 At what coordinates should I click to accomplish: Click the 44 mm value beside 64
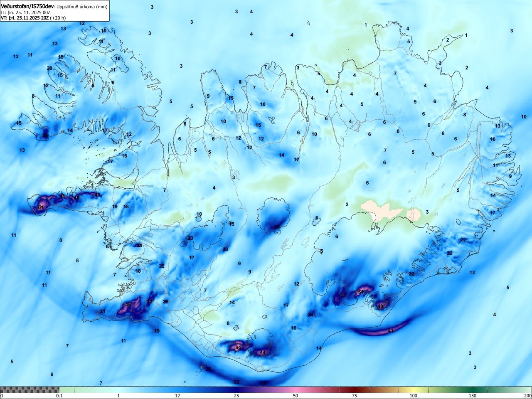263,352
